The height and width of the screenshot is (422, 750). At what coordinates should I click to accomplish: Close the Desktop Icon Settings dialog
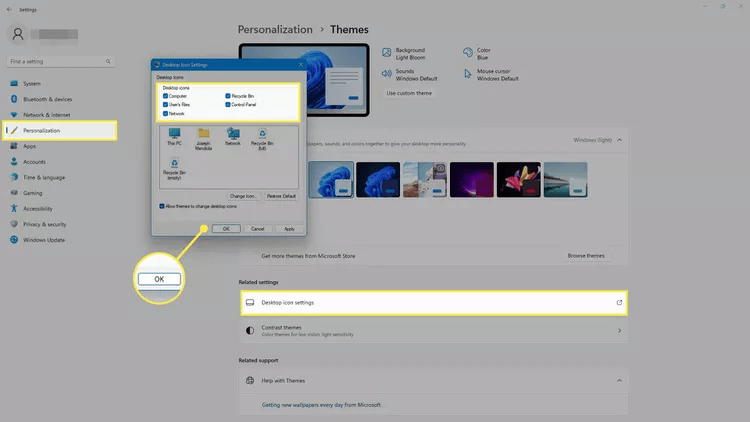[300, 65]
